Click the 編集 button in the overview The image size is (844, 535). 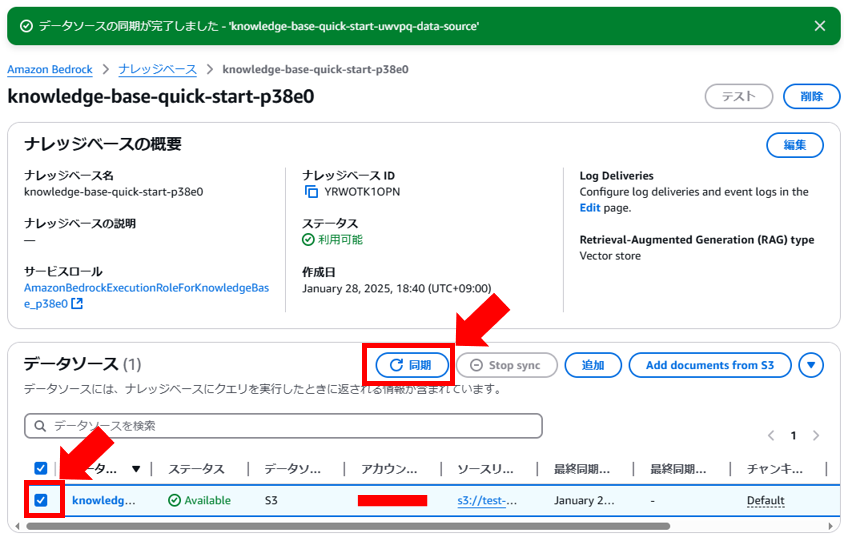click(x=794, y=145)
